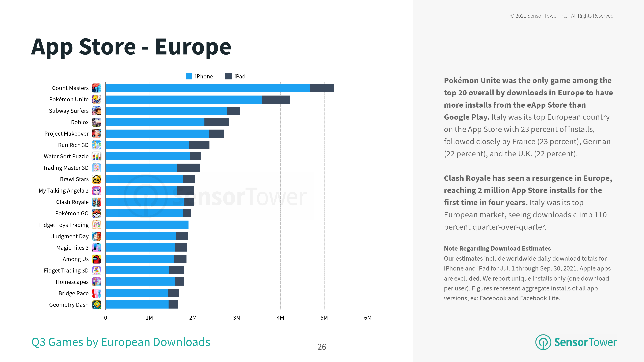The width and height of the screenshot is (644, 362).
Task: Click the Pokémon GO pokeball icon
Action: [x=96, y=213]
